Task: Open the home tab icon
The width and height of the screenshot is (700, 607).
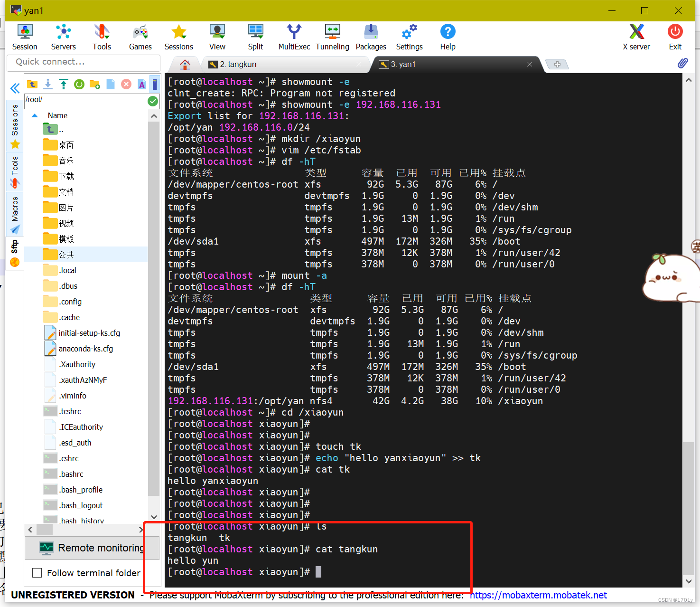Action: pos(185,64)
